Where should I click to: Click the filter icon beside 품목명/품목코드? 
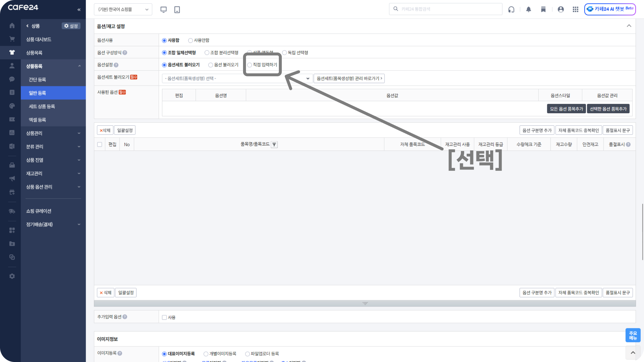274,144
